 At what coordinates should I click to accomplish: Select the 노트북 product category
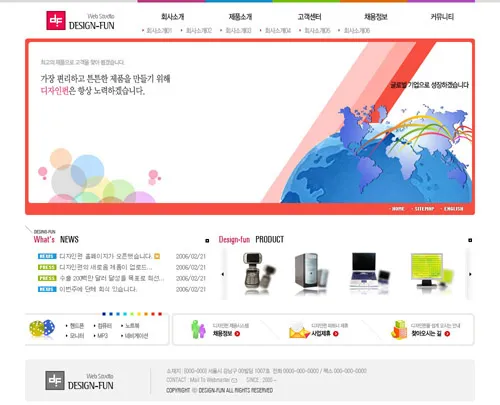[x=132, y=326]
